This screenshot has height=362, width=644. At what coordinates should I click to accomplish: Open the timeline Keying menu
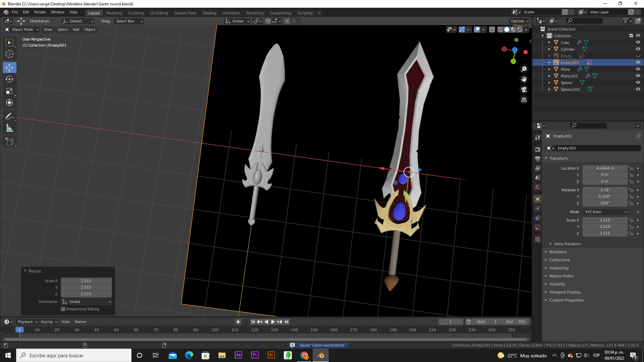49,322
